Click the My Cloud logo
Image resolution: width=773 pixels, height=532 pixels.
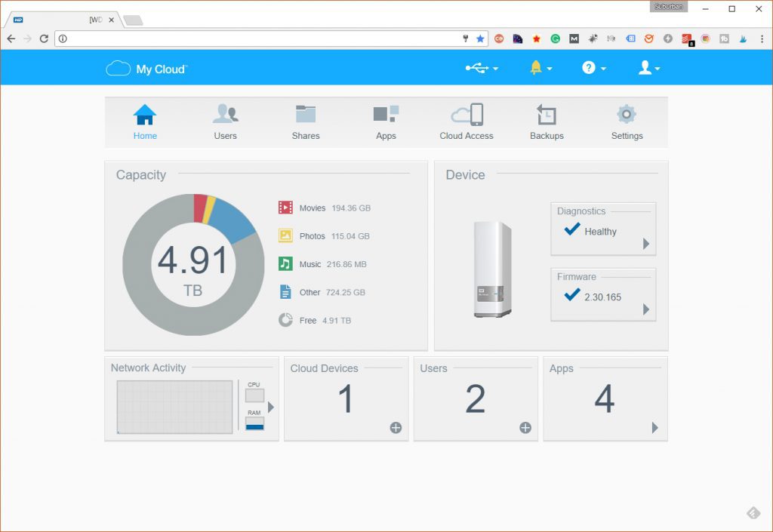[x=146, y=69]
